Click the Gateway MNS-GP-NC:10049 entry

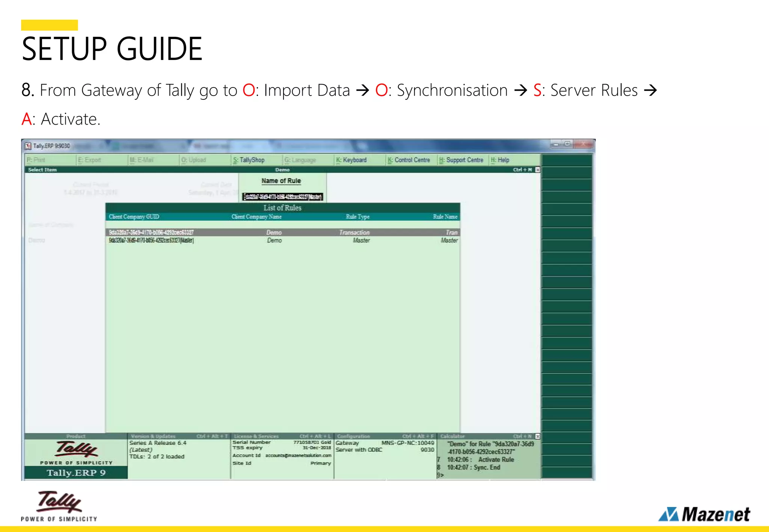[x=385, y=443]
